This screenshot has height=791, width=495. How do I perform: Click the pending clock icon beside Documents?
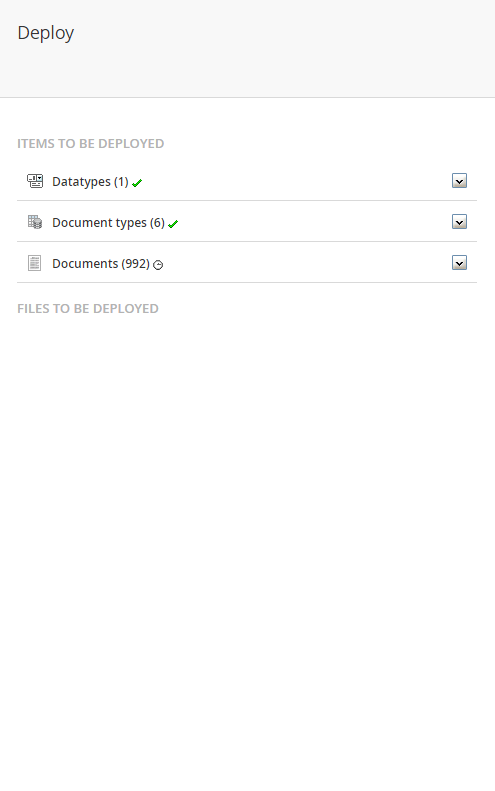pyautogui.click(x=158, y=265)
